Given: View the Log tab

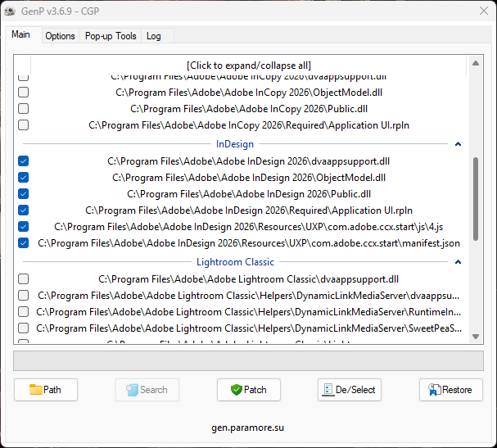Looking at the screenshot, I should click(x=154, y=36).
